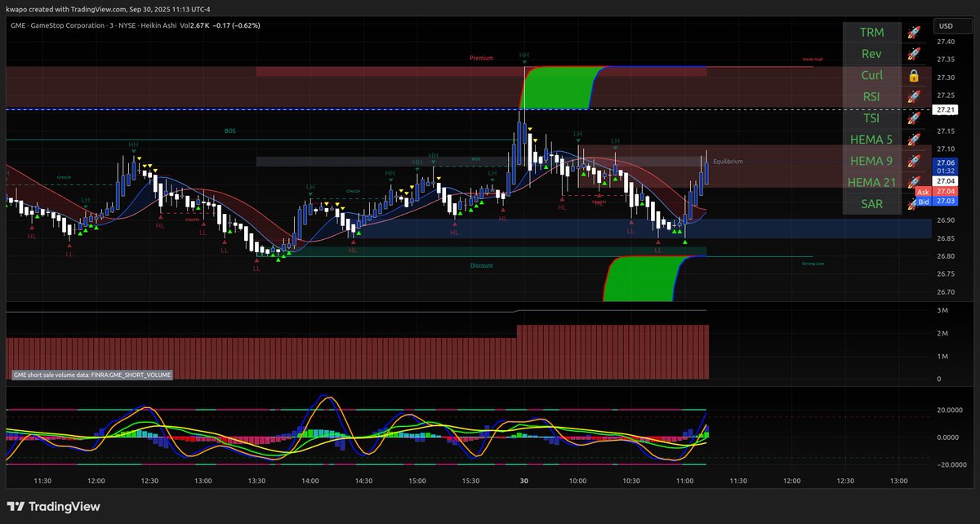Click the Ask 27.04 price label
The image size is (980, 524).
click(937, 191)
